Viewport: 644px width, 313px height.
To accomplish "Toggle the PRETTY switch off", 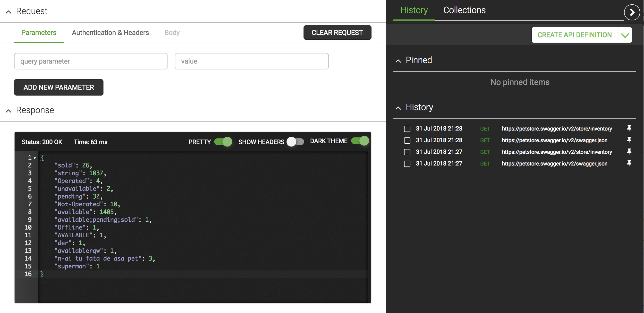I will (x=223, y=142).
